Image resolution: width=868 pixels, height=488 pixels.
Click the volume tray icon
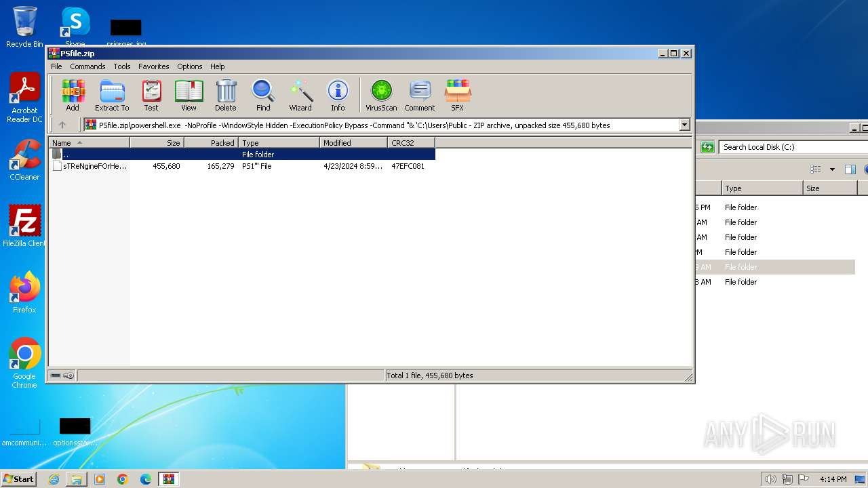(770, 479)
